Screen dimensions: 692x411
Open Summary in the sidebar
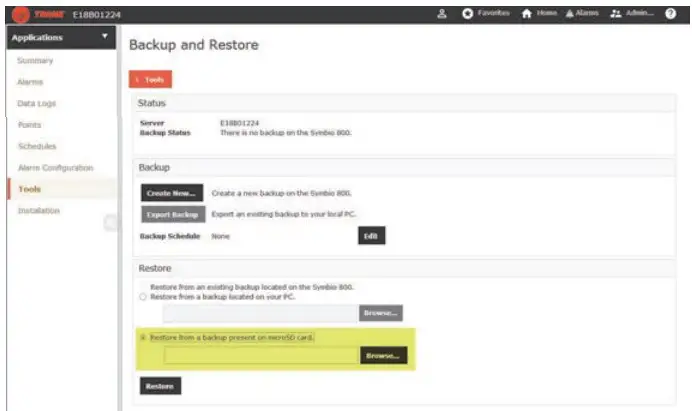35,60
